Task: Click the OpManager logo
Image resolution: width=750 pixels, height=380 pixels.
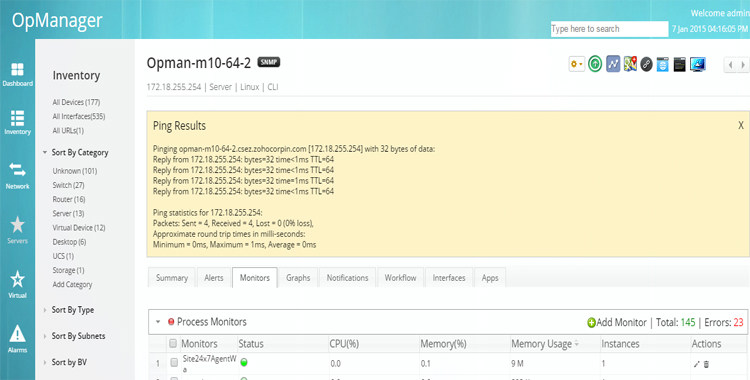Action: pyautogui.click(x=57, y=21)
